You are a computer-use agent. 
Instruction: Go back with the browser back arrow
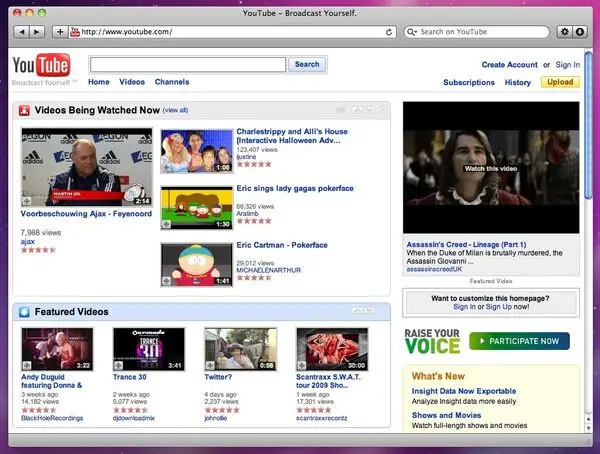pyautogui.click(x=21, y=32)
